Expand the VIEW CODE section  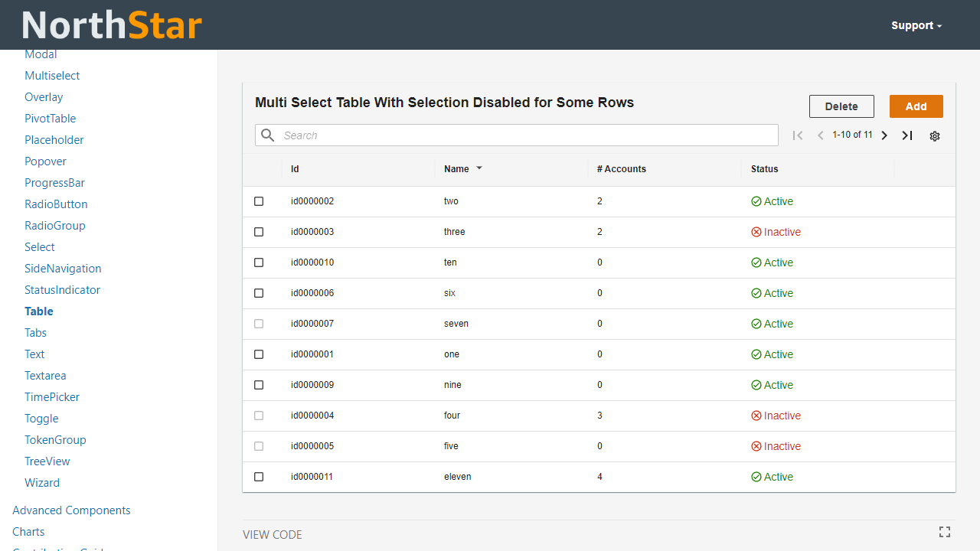(x=273, y=535)
